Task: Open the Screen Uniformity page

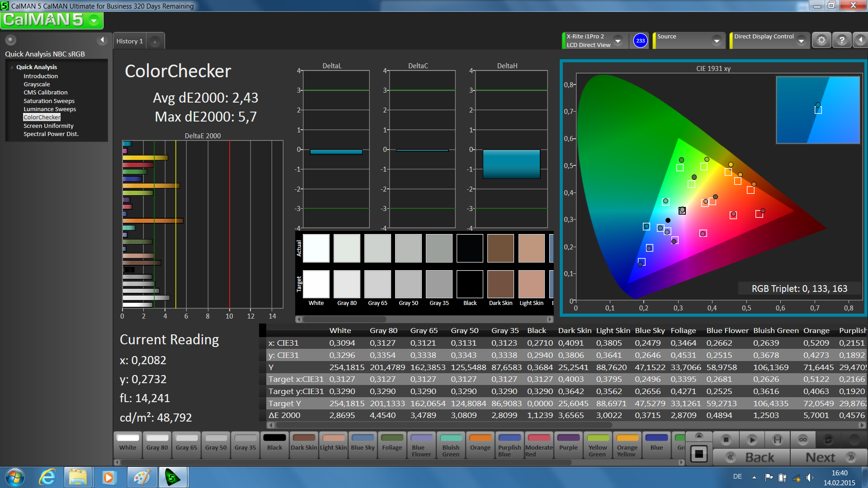Action: click(48, 126)
